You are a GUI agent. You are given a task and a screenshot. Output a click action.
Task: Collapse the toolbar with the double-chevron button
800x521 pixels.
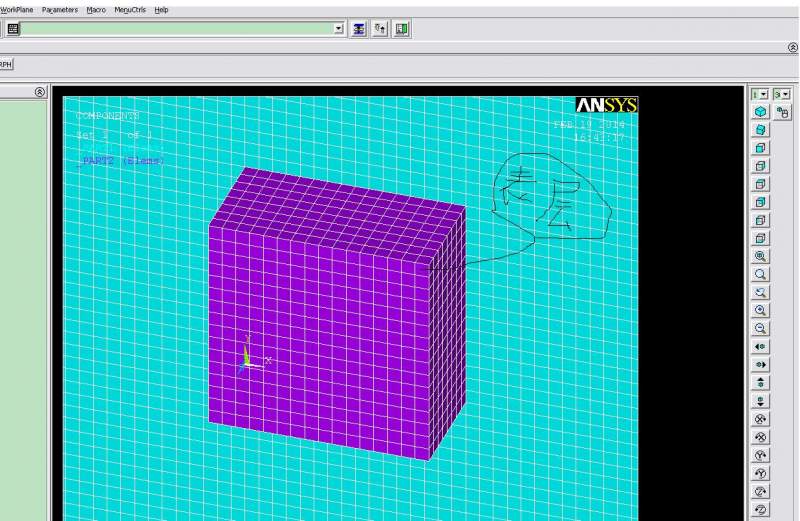tap(792, 47)
